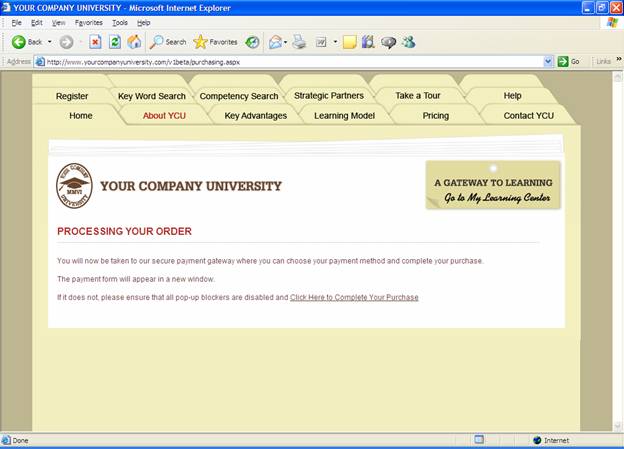Screen dimensions: 624x449
Task: Open the File menu
Action: 16,23
